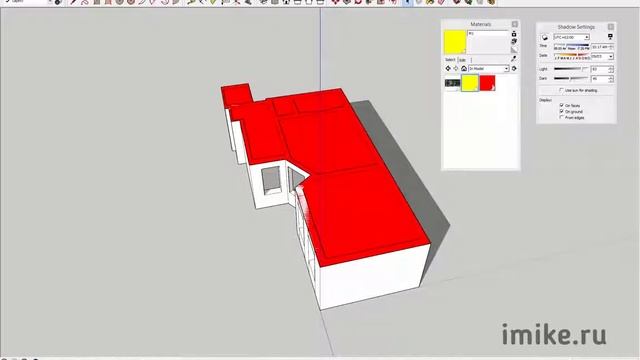Enable the From edges display option

[562, 118]
